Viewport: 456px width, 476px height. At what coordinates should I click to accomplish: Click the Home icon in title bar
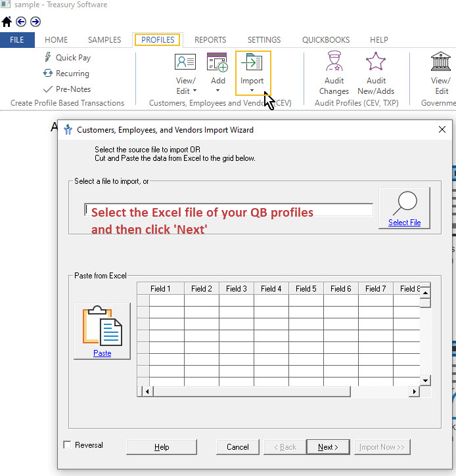[x=7, y=21]
